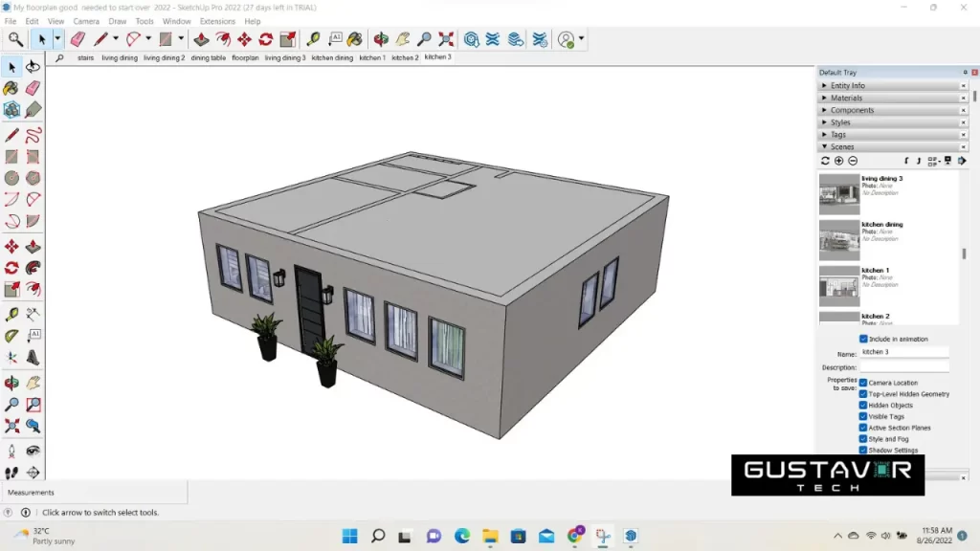Open the kitchen 1 scene thumbnail
The height and width of the screenshot is (551, 980).
(839, 284)
